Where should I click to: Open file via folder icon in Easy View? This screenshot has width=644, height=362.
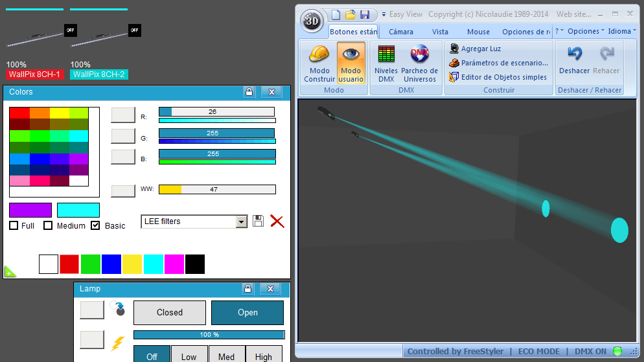(351, 15)
